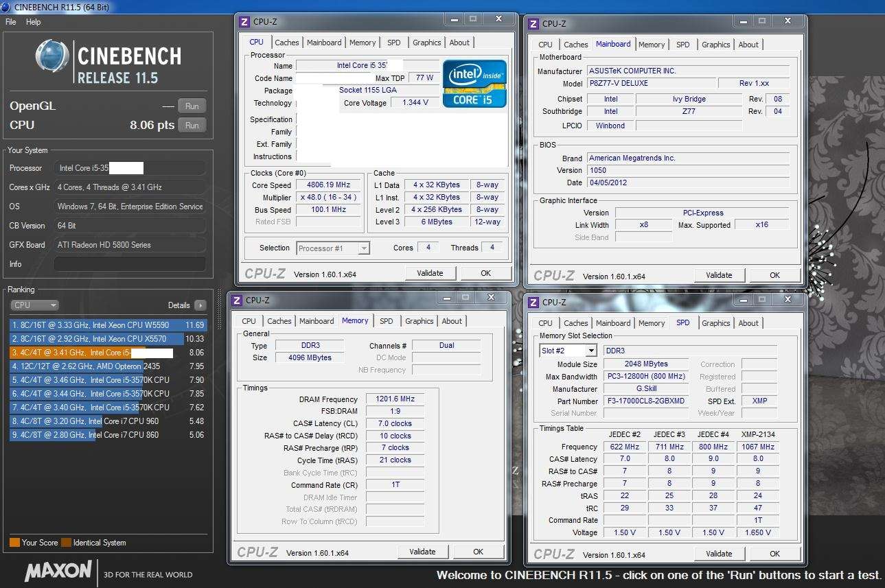
Task: Switch to SPD tab in the CPU window
Action: [x=394, y=43]
